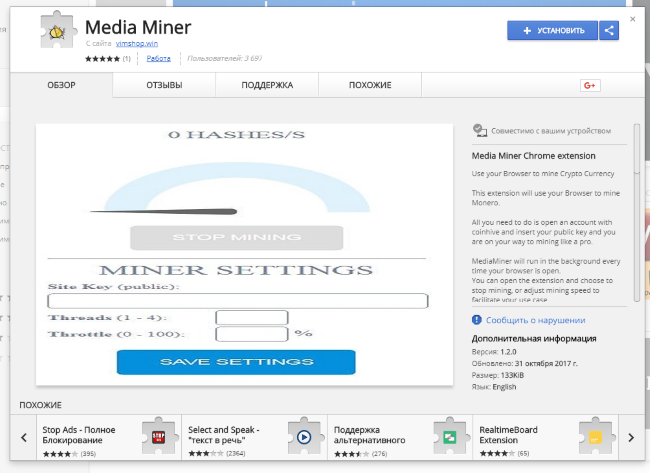Open the ОТЗЫВЫ reviews tab
Image resolution: width=650 pixels, height=473 pixels.
point(164,86)
